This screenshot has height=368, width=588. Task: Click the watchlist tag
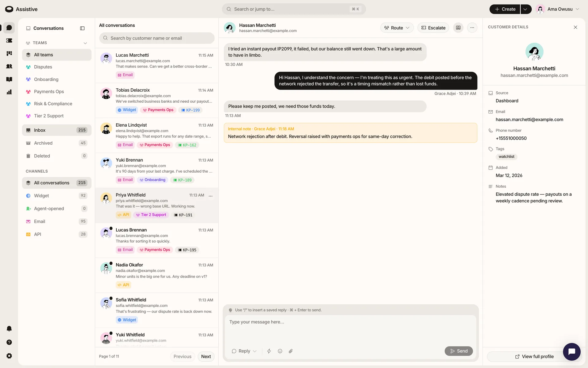[506, 157]
